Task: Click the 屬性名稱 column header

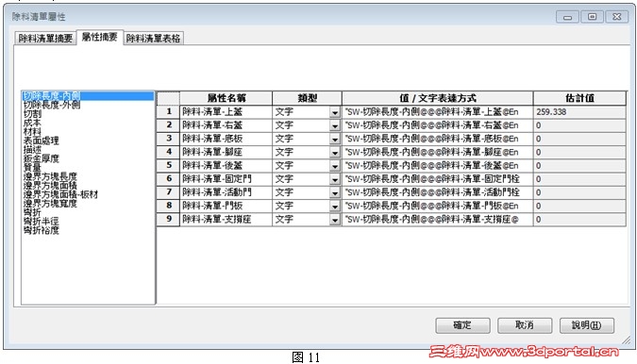Action: 226,98
